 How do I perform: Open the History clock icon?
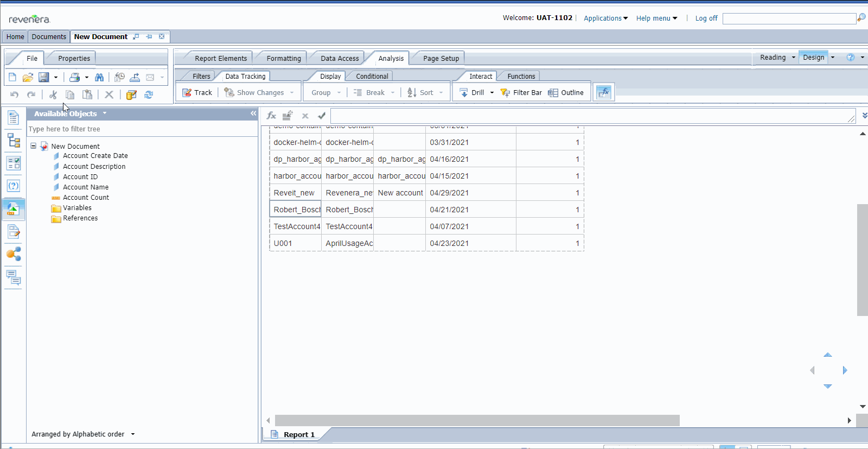pyautogui.click(x=119, y=77)
